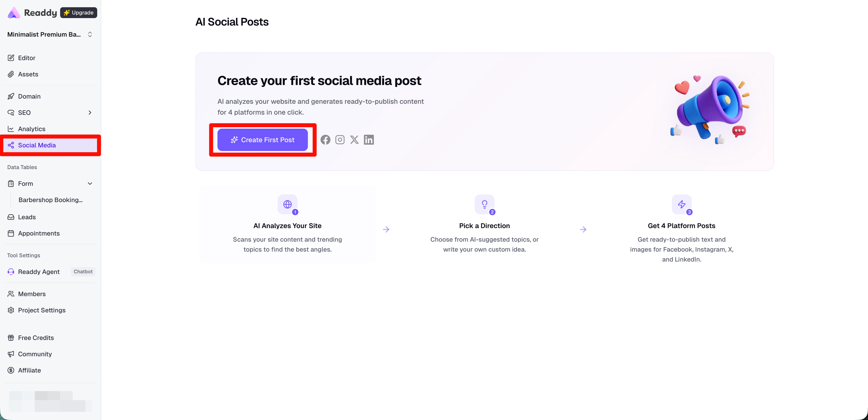Viewport: 868px width, 420px height.
Task: Open Community from the sidebar
Action: pyautogui.click(x=35, y=354)
